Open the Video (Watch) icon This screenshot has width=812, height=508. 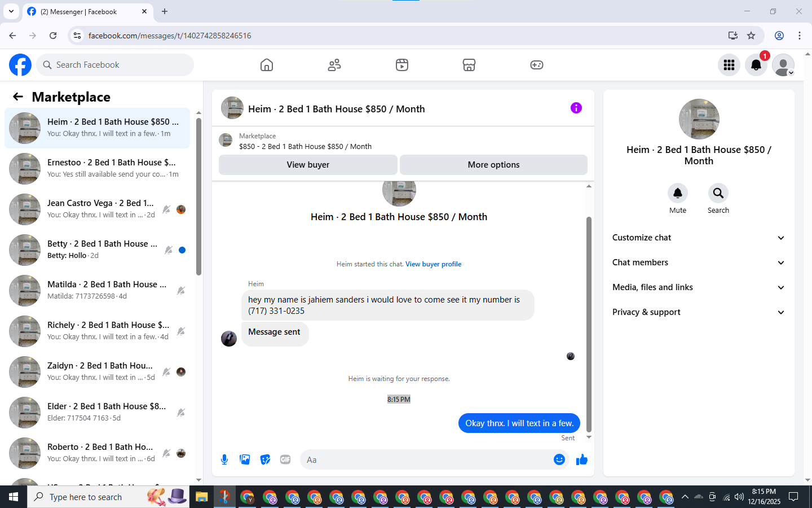pos(402,65)
